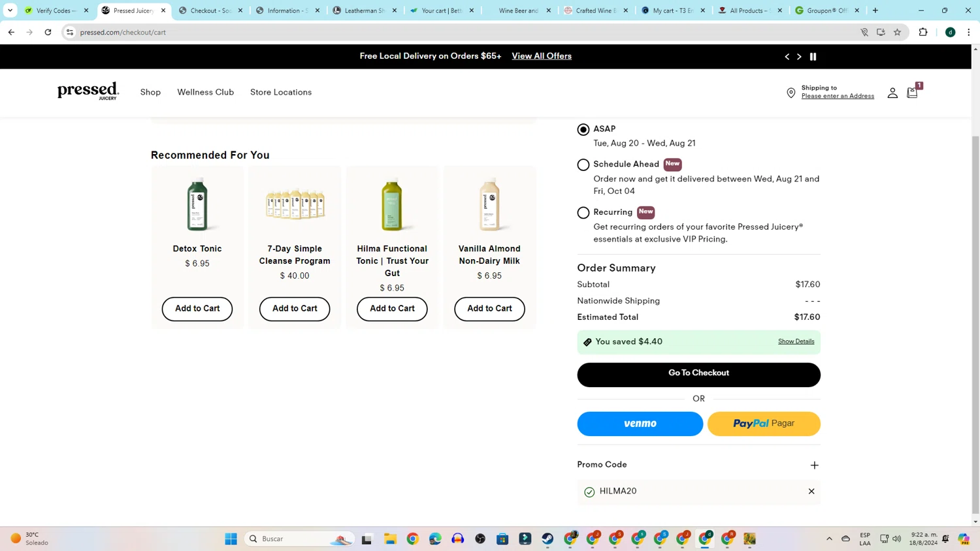The height and width of the screenshot is (551, 980).
Task: Bookmark this page with star icon
Action: (x=897, y=32)
